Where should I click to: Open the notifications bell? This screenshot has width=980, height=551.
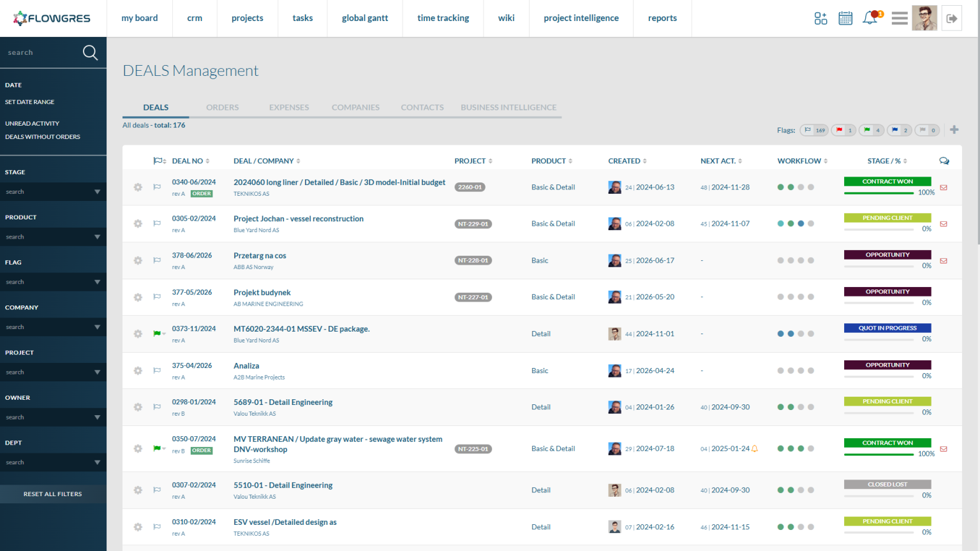pyautogui.click(x=870, y=18)
